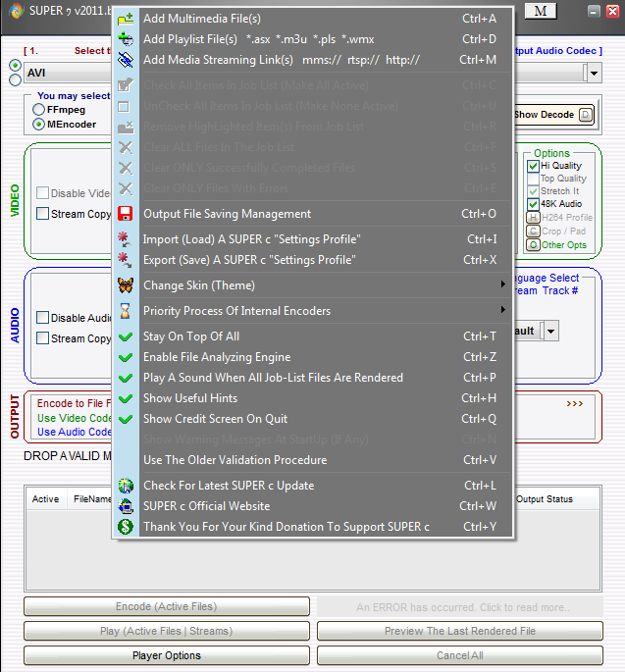Choose Add Playlist File(s) menu entry
This screenshot has width=625, height=672.
coord(313,39)
